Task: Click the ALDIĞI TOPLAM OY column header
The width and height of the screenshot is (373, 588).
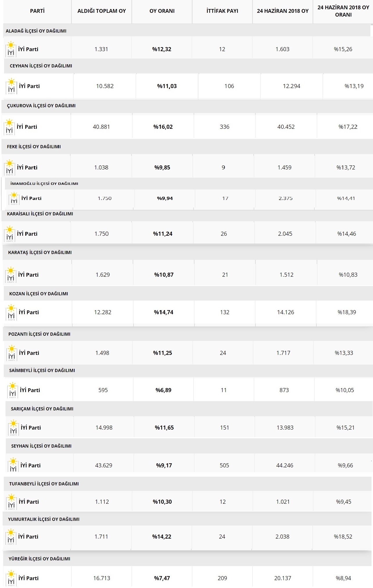Action: [x=102, y=11]
